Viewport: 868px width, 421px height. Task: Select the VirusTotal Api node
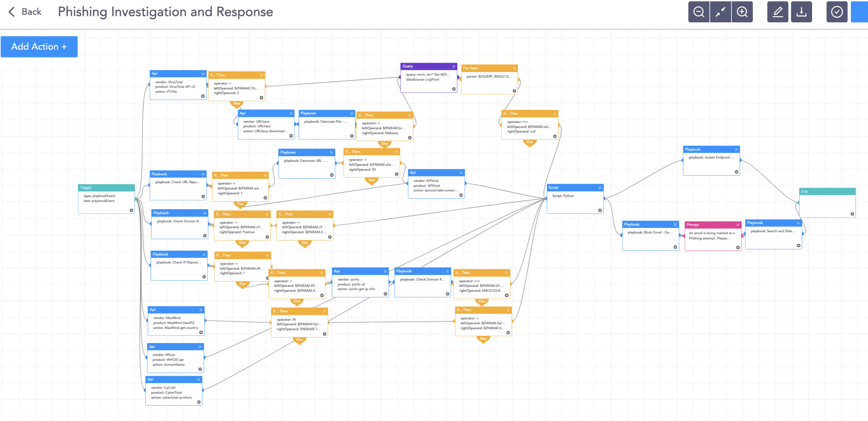coord(178,87)
